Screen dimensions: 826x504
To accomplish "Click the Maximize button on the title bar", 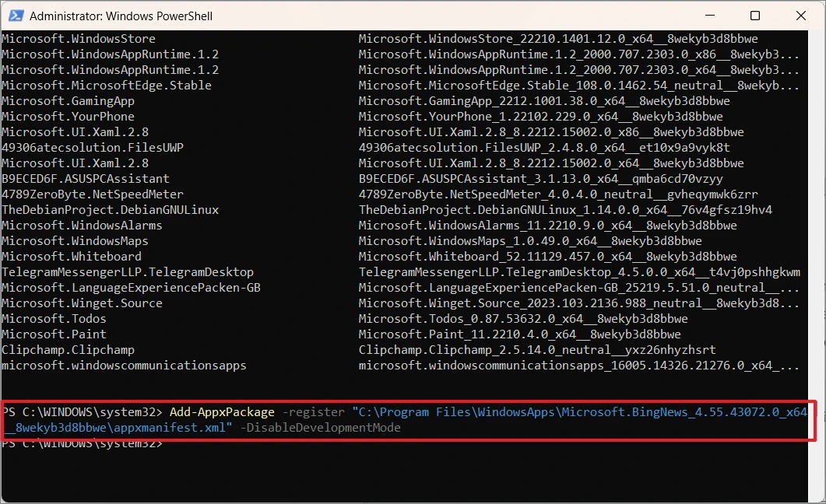I will tap(754, 16).
